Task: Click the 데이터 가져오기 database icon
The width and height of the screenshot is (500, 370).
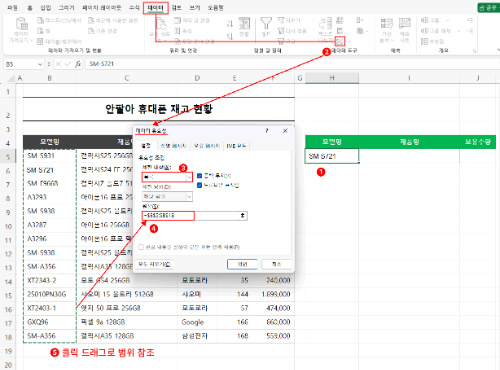Action: coord(22,24)
